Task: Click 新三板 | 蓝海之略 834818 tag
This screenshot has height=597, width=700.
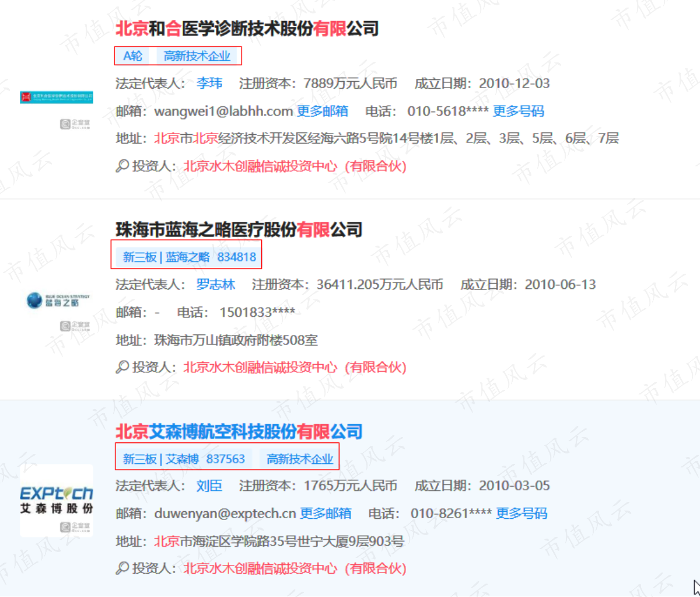Action: (x=189, y=257)
